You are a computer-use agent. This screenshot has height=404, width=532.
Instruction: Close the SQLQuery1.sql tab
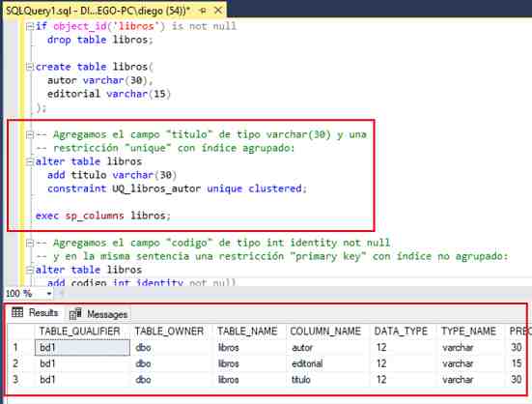tap(218, 11)
